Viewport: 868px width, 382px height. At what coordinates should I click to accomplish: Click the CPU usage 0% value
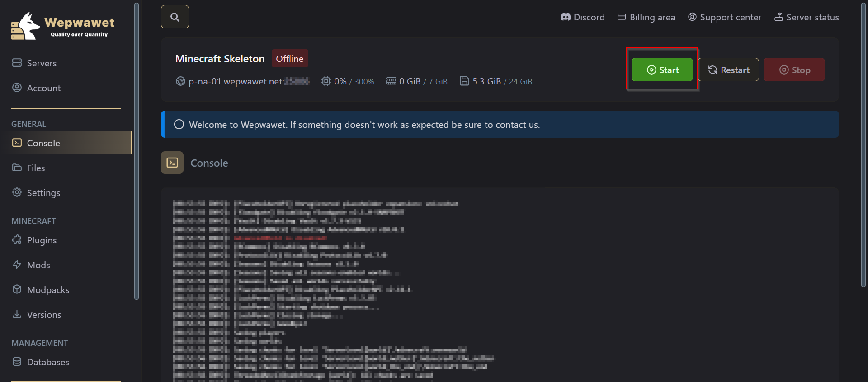(340, 81)
